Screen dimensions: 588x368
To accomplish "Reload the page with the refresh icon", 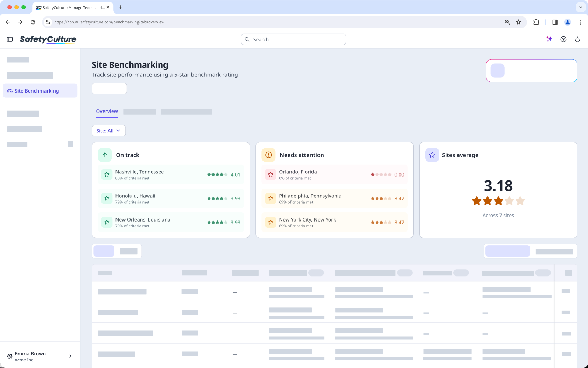I will (33, 22).
